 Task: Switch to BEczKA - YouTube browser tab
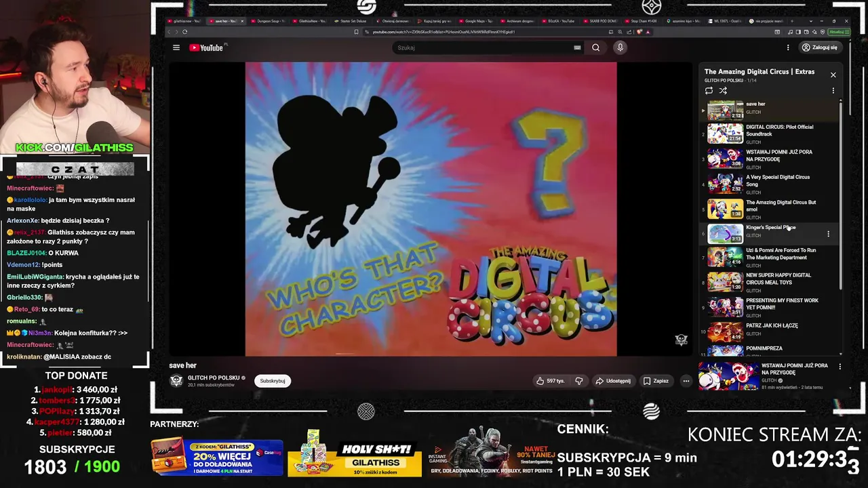[x=559, y=21]
